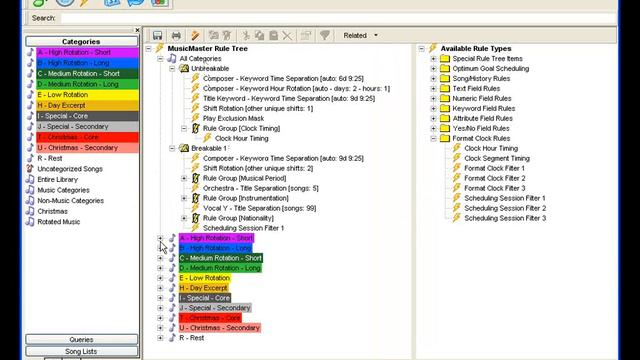640x360 pixels.
Task: Click the Copy toolbar icon
Action: [x=260, y=36]
